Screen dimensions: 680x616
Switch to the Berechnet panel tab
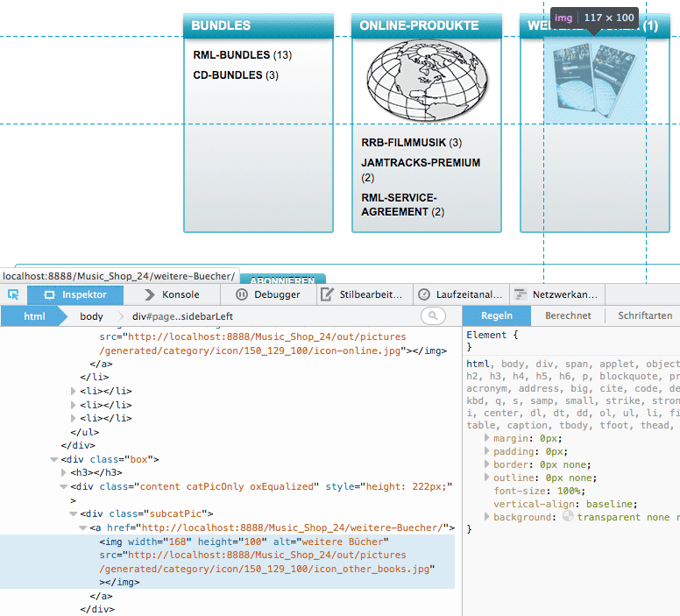pyautogui.click(x=568, y=316)
